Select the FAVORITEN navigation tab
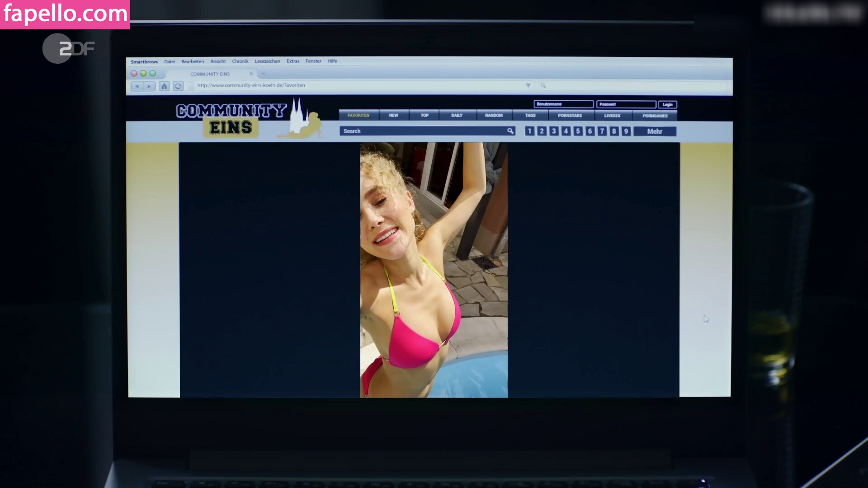This screenshot has height=488, width=868. (359, 116)
